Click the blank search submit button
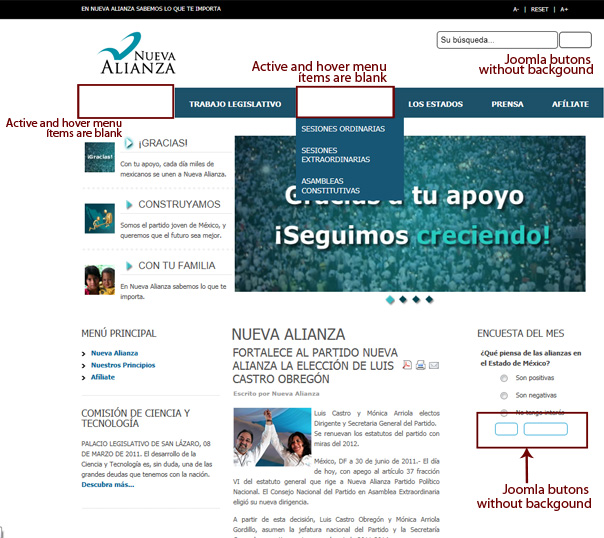This screenshot has width=604, height=538. tap(575, 40)
